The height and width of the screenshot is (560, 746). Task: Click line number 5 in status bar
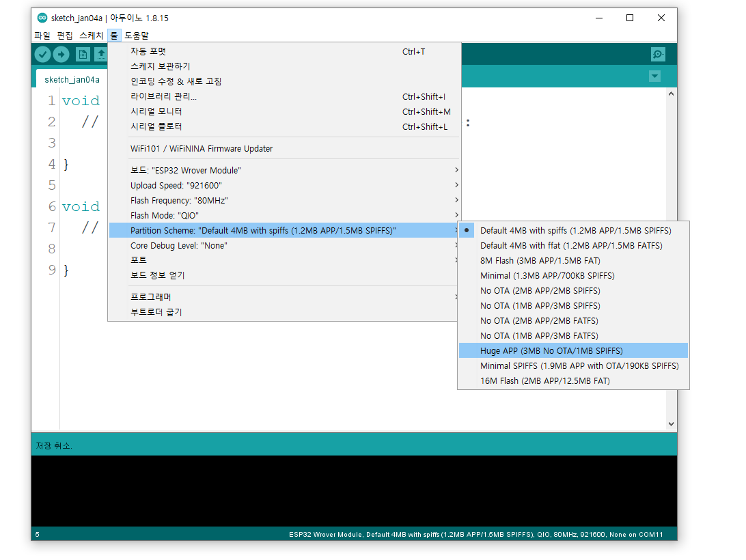37,534
